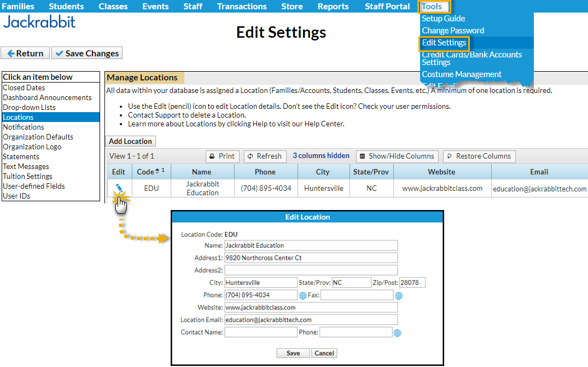Image resolution: width=588 pixels, height=367 pixels.
Task: Click the Name input field in dialog
Action: pyautogui.click(x=311, y=246)
